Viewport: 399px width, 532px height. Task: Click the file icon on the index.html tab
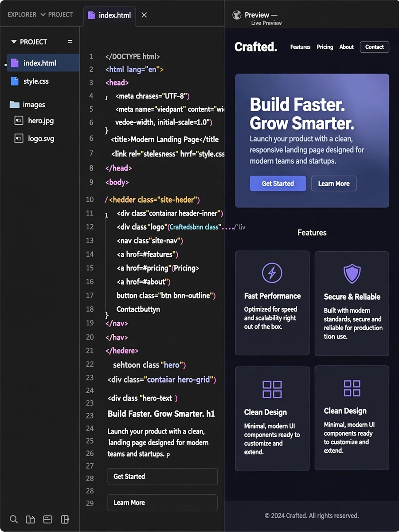[x=91, y=15]
